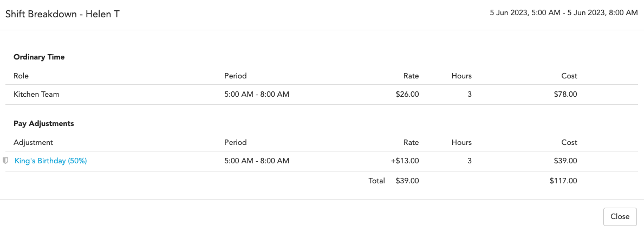This screenshot has width=644, height=232.
Task: Click the Ordinary Time section heading
Action: tap(39, 57)
